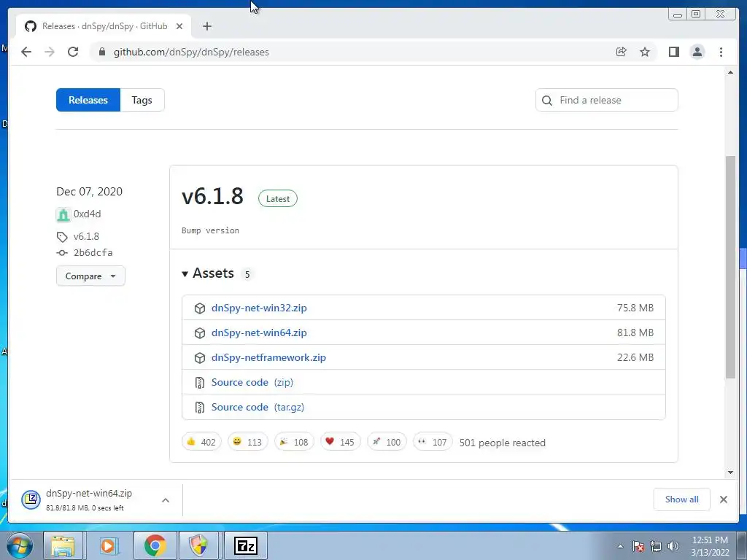Click the page vertical scrollbar thumb
Viewport: 747px width, 560px height.
[730, 267]
